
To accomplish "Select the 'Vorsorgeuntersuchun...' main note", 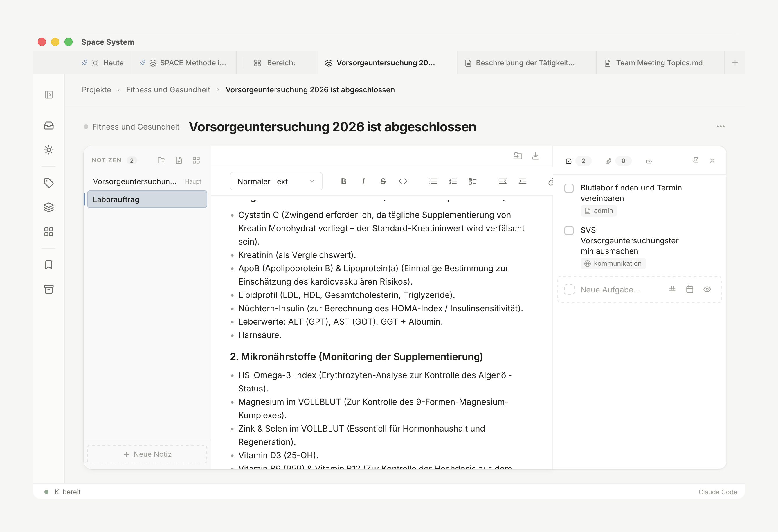I will (147, 181).
